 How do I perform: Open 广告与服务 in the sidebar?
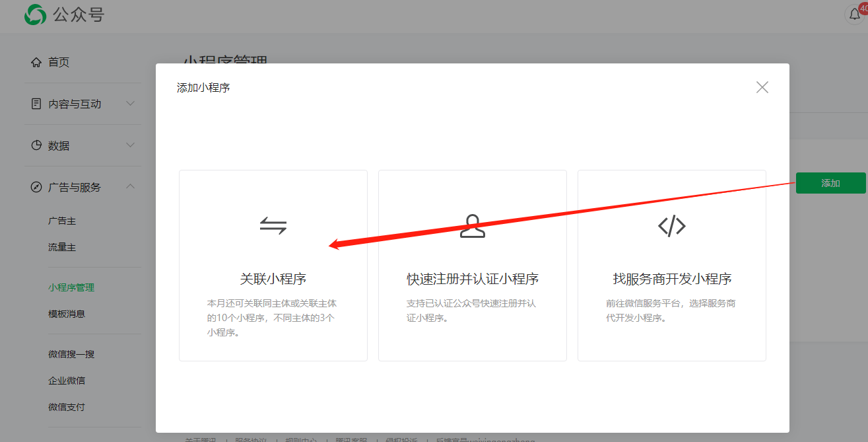coord(75,187)
